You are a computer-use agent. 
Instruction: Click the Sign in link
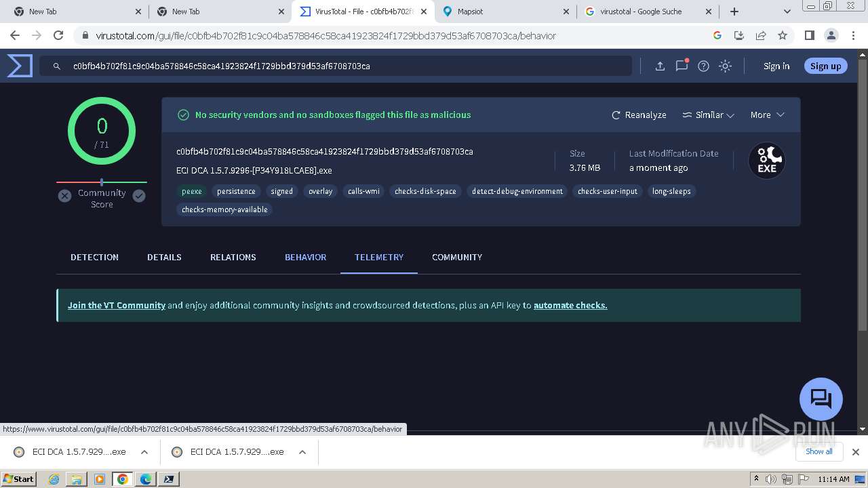[x=776, y=66]
